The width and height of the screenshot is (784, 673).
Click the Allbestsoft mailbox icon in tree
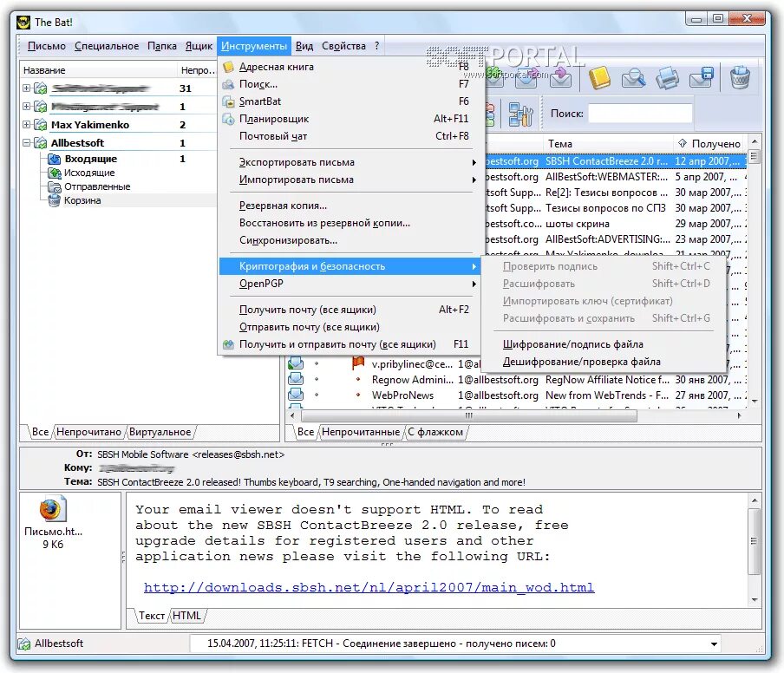[41, 143]
